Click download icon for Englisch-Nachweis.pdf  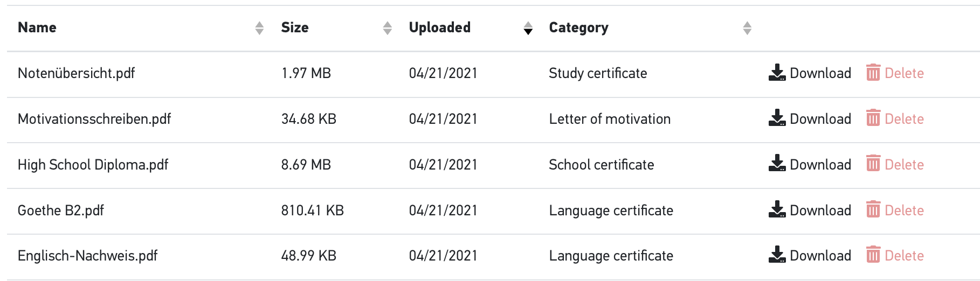(777, 255)
